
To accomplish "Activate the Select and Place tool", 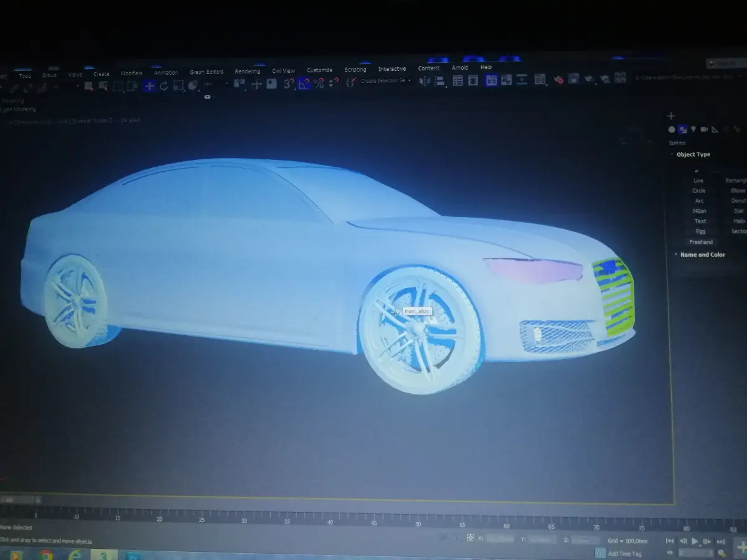I will click(192, 86).
